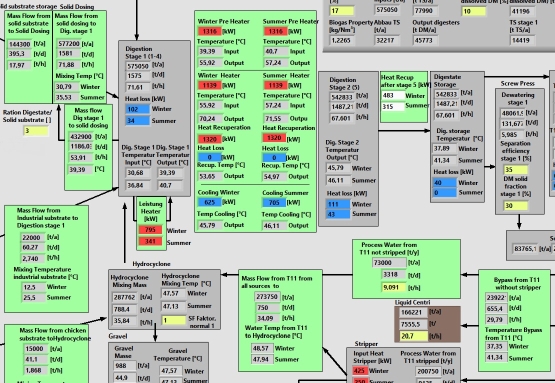Click the Cooling Winter 625 kW field
The image size is (555, 383).
pos(210,202)
